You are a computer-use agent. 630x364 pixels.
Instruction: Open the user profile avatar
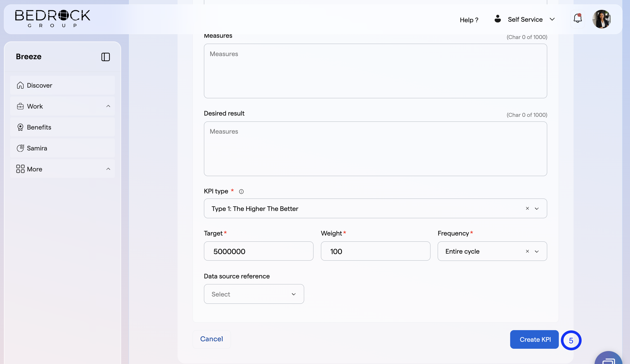(602, 19)
